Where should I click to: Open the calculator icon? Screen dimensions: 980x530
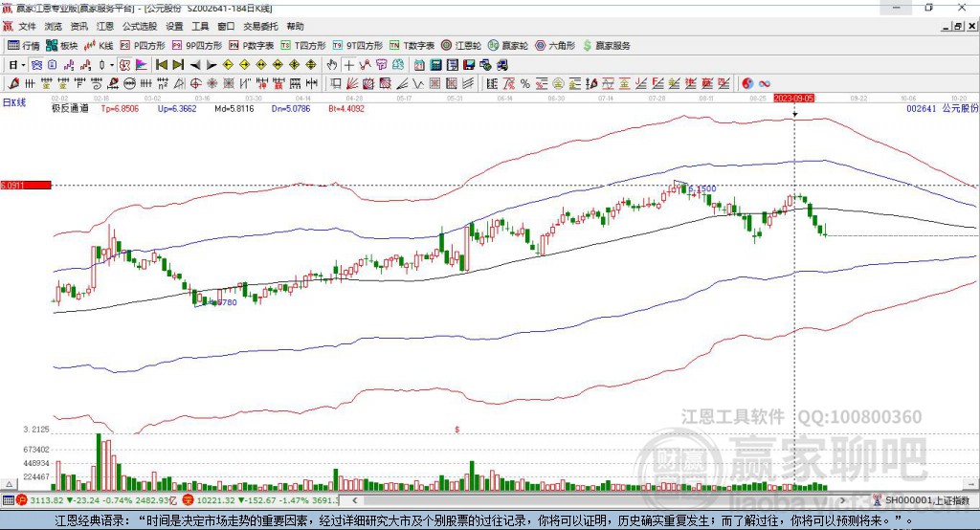[435, 65]
